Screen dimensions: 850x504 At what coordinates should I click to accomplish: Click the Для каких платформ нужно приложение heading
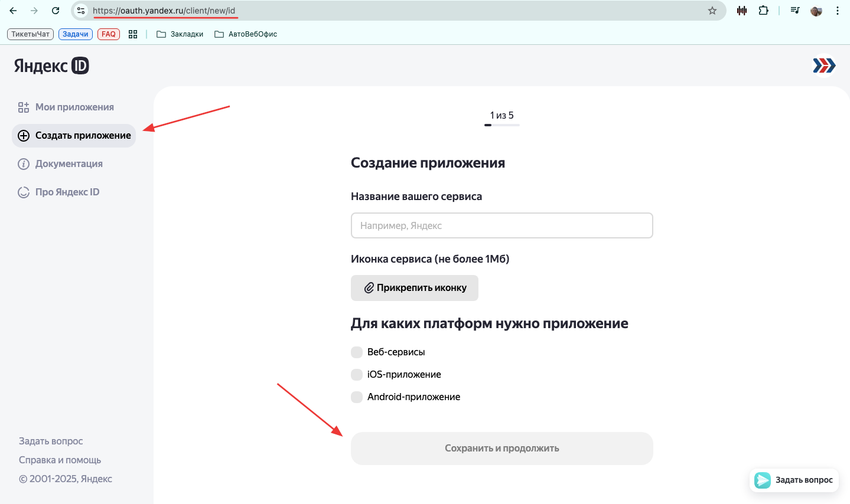[x=490, y=323]
